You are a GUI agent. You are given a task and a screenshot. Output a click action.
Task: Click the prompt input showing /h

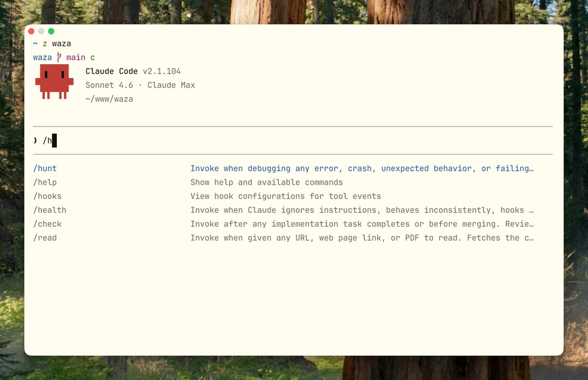(293, 141)
